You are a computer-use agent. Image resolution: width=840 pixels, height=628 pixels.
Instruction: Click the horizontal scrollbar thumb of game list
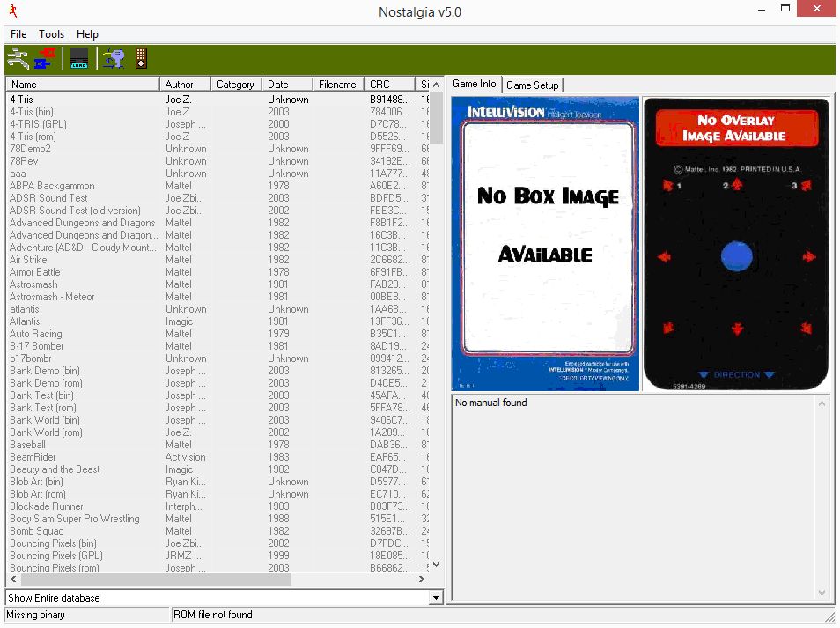(156, 580)
